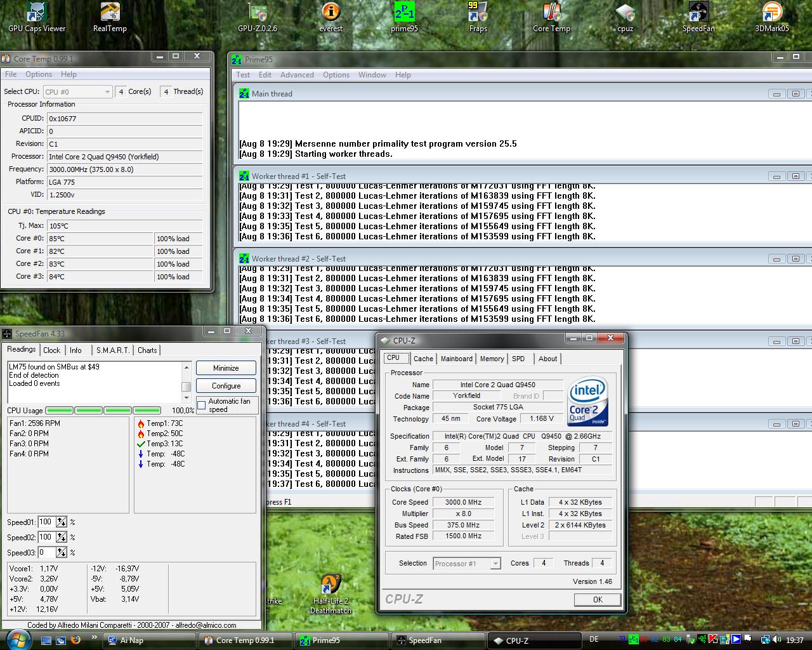Click the Speed02 percentage input field

(x=46, y=537)
